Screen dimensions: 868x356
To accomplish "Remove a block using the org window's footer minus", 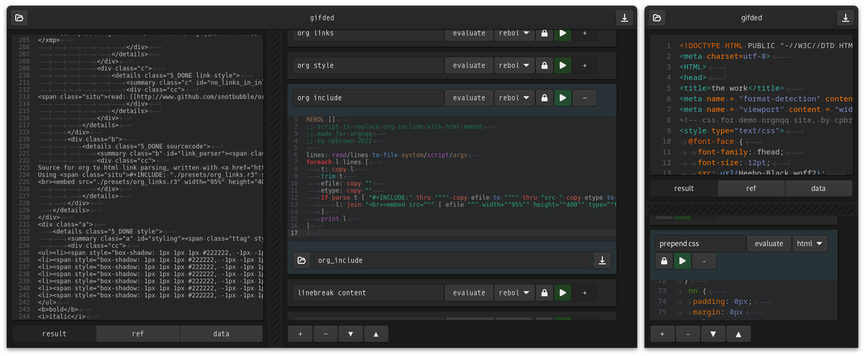I will [x=325, y=334].
